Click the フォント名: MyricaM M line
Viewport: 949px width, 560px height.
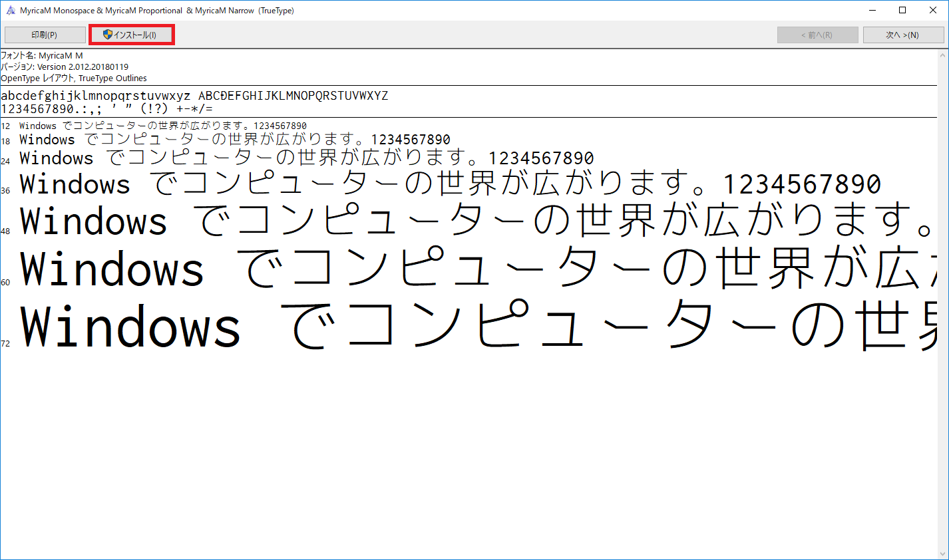(42, 56)
